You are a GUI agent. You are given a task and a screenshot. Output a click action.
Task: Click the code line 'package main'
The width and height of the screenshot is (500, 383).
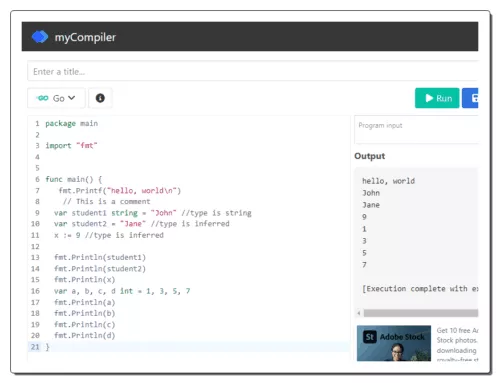click(x=72, y=123)
